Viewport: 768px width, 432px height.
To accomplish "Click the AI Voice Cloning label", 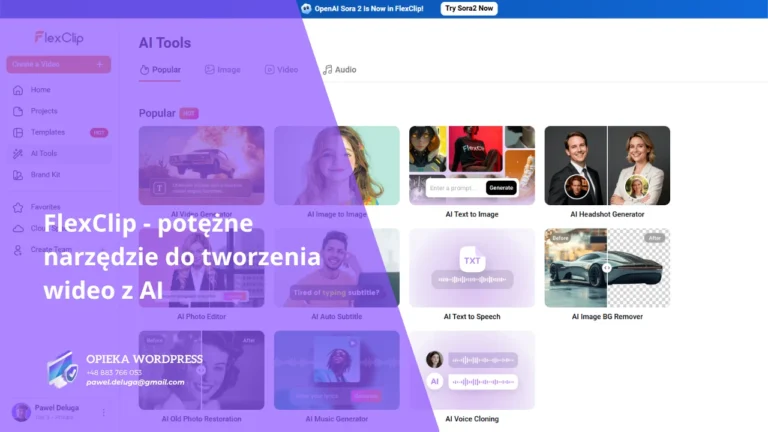I will pos(472,419).
